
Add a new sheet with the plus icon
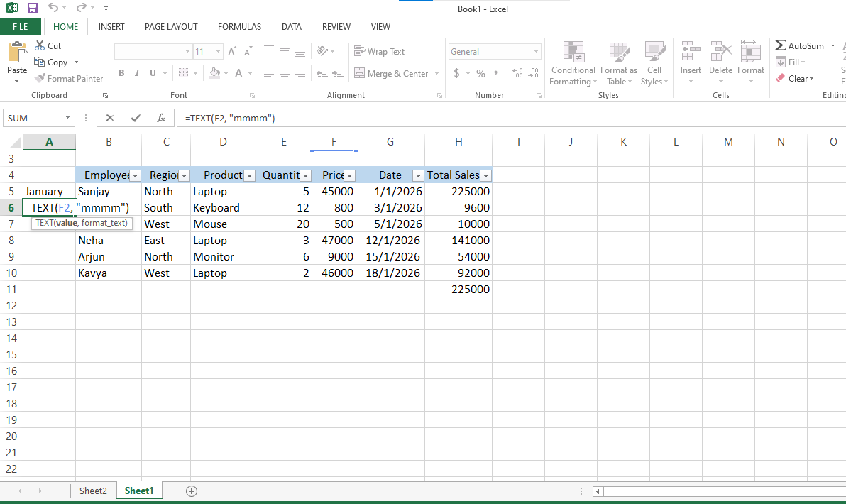[x=191, y=491]
